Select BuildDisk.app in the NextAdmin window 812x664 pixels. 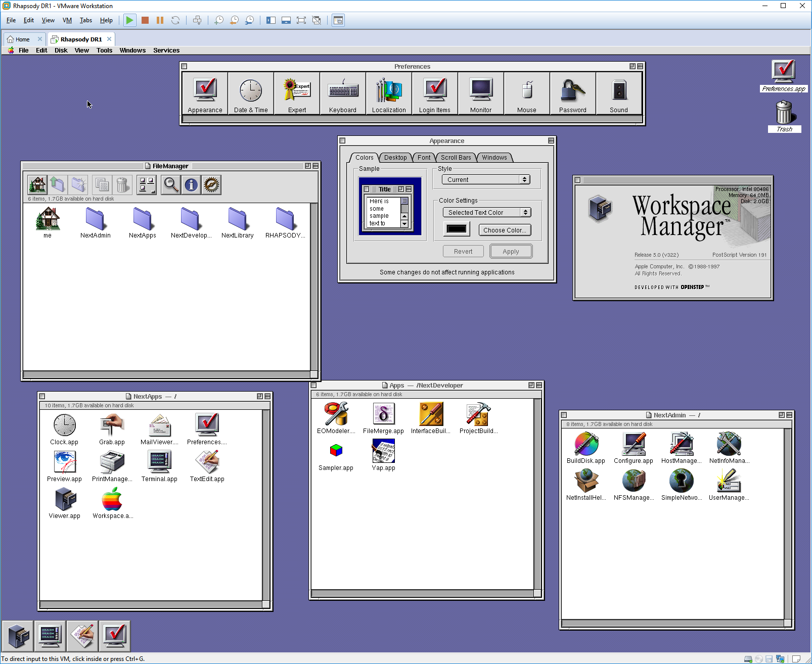click(x=586, y=448)
